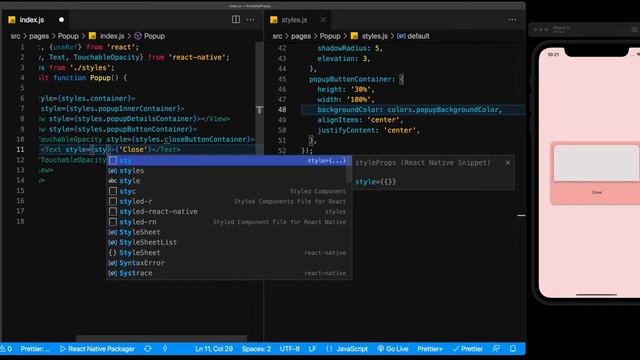
Task: Choose 'styc' Styled Component snippet
Action: tap(227, 191)
